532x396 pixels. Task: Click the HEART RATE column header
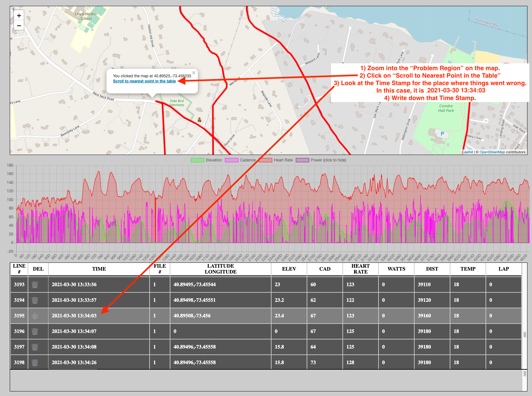[x=360, y=269]
